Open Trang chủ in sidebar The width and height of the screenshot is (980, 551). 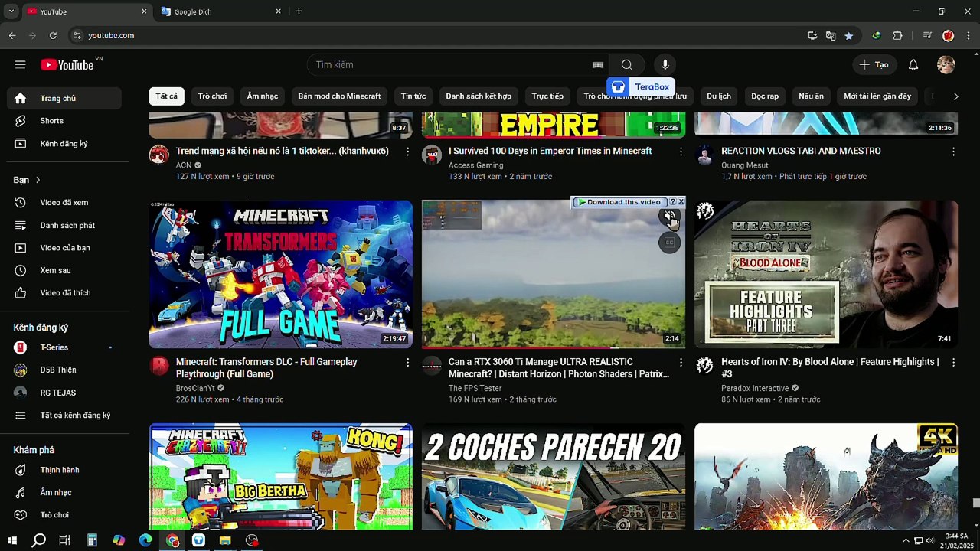click(x=64, y=99)
